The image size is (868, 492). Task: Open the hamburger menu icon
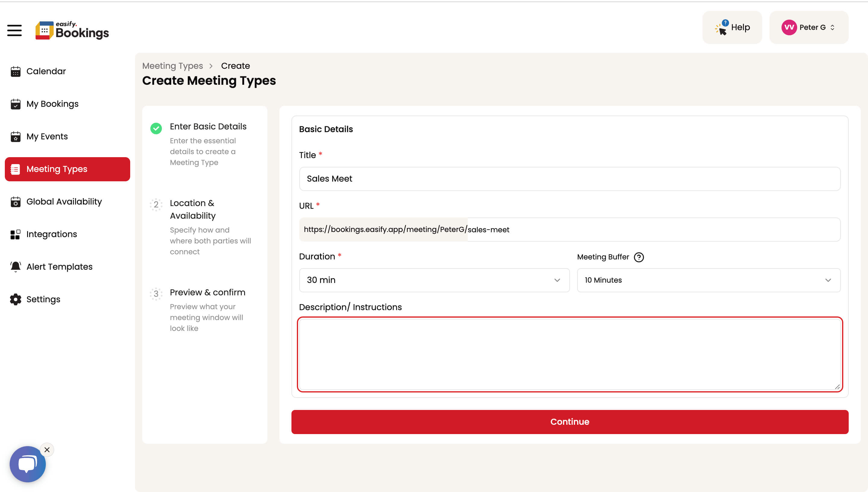tap(14, 30)
